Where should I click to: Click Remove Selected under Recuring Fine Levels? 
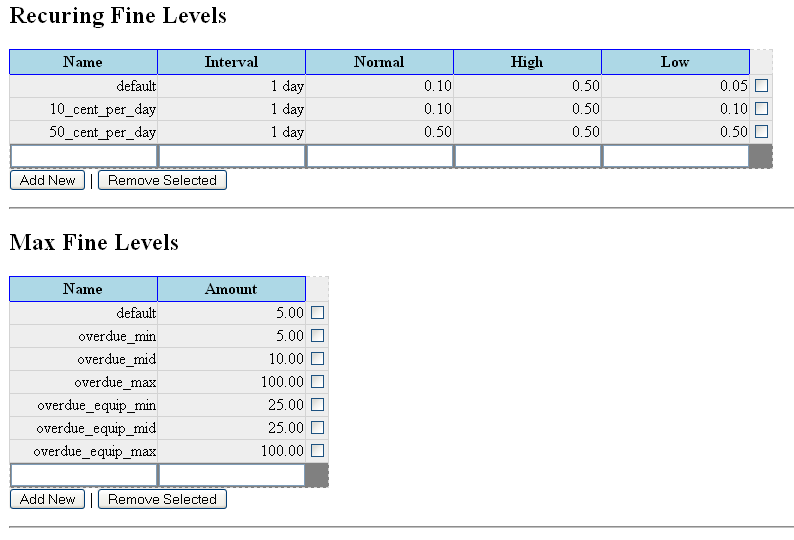[x=162, y=181]
